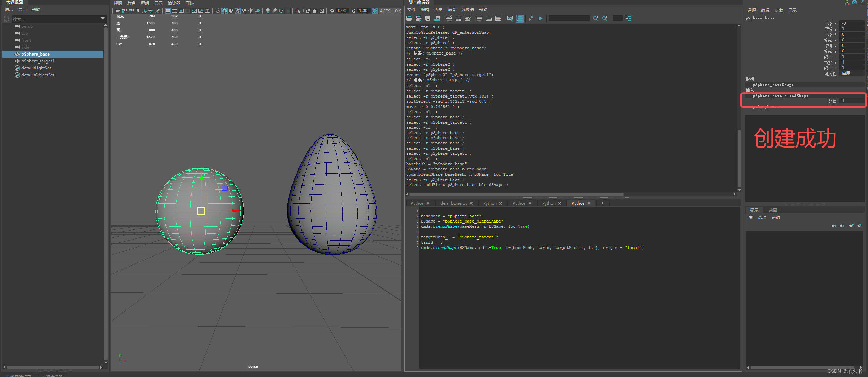Click Search Down magnifier icon
Screen dimensions: 868x377
596,18
